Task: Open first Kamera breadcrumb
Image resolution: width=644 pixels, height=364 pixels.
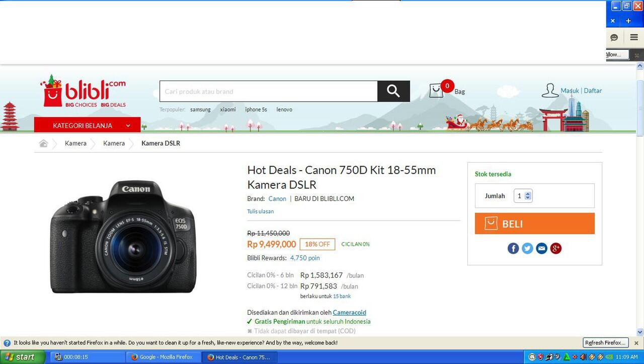Action: pos(75,143)
